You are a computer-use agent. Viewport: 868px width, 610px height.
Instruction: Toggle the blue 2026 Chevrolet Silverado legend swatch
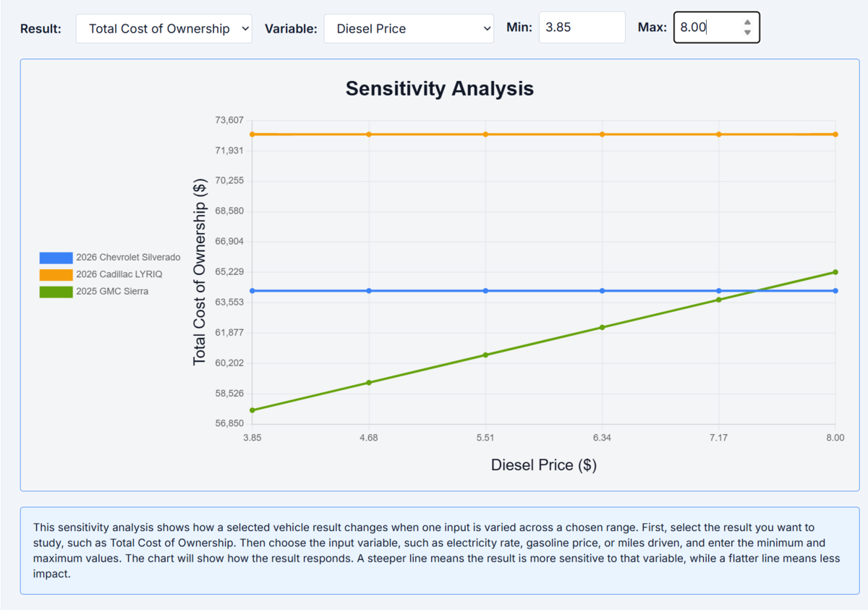tap(56, 258)
